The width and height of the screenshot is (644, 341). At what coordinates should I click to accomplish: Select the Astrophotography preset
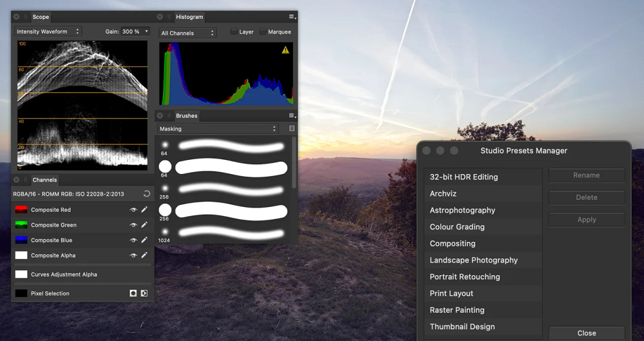pyautogui.click(x=483, y=210)
